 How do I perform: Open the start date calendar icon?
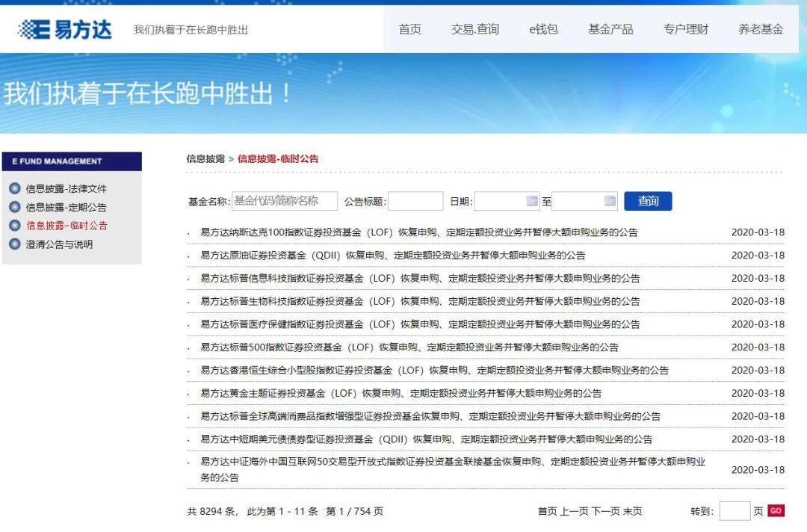tap(532, 201)
